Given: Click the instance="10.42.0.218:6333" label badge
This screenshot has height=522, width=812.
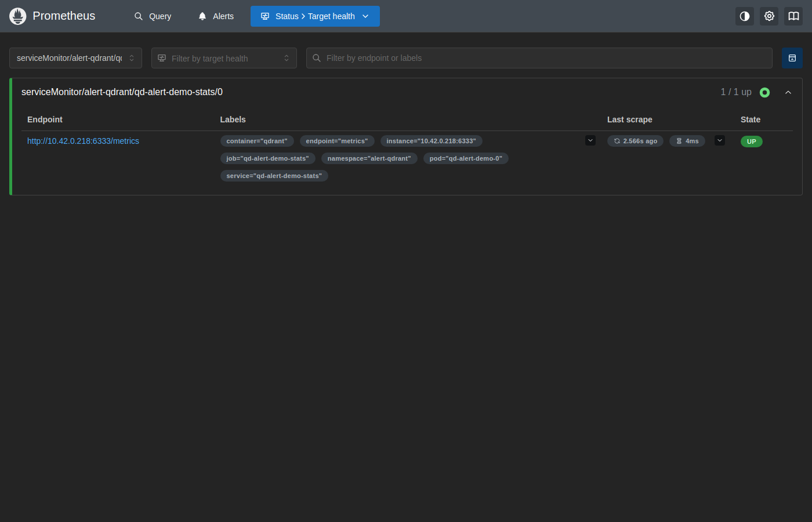Looking at the screenshot, I should 432,141.
